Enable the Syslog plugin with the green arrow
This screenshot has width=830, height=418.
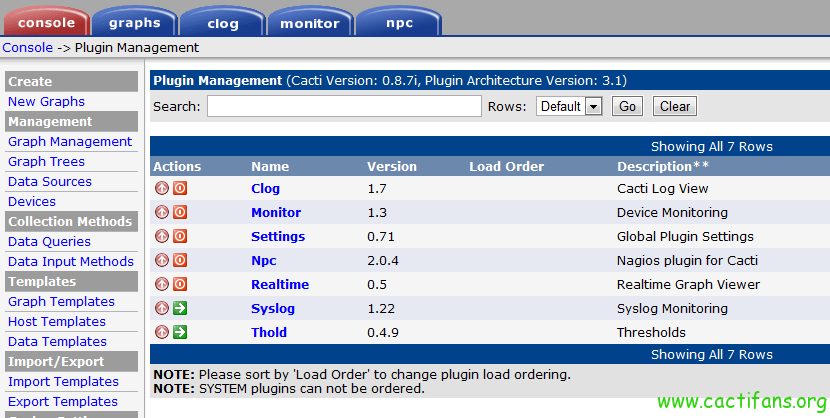pos(180,308)
